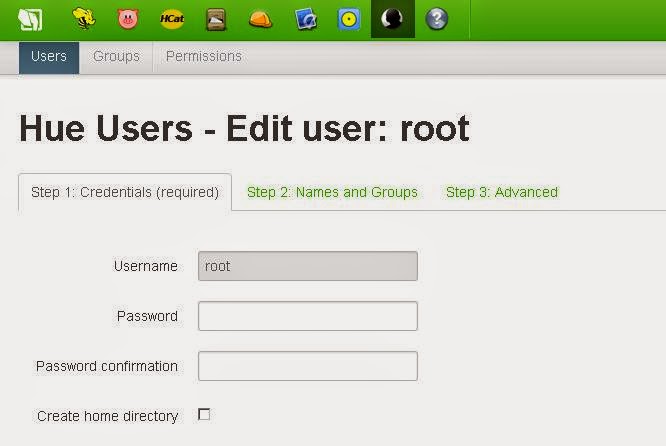Open the HCat application icon
The height and width of the screenshot is (446, 666).
click(172, 19)
